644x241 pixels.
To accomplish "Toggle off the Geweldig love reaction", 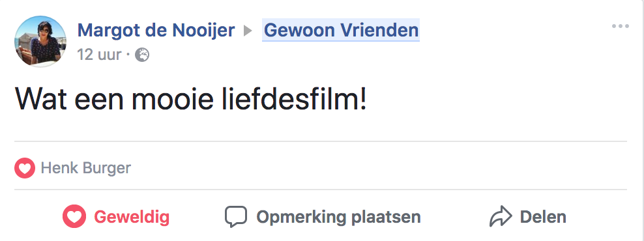I will (x=116, y=217).
